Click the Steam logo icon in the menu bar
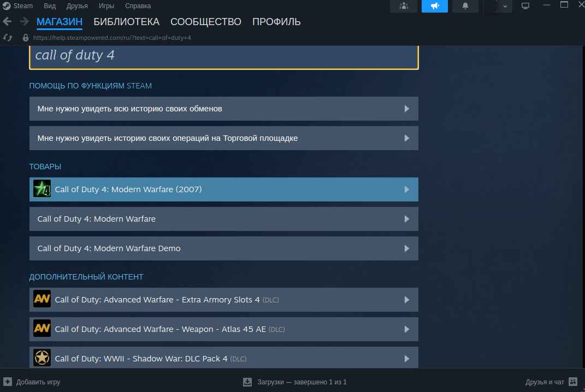585x392 pixels. point(7,6)
